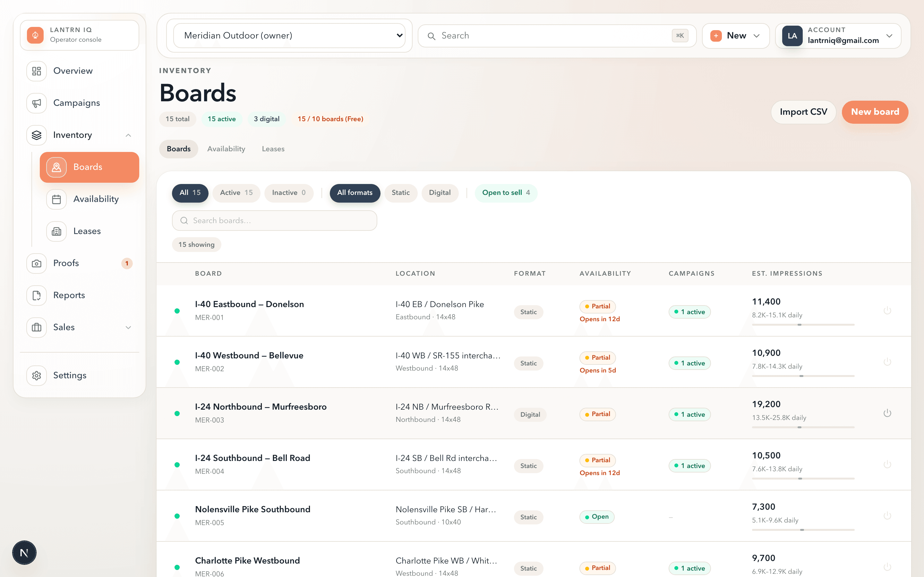Open Reports from the sidebar icon

(x=36, y=295)
